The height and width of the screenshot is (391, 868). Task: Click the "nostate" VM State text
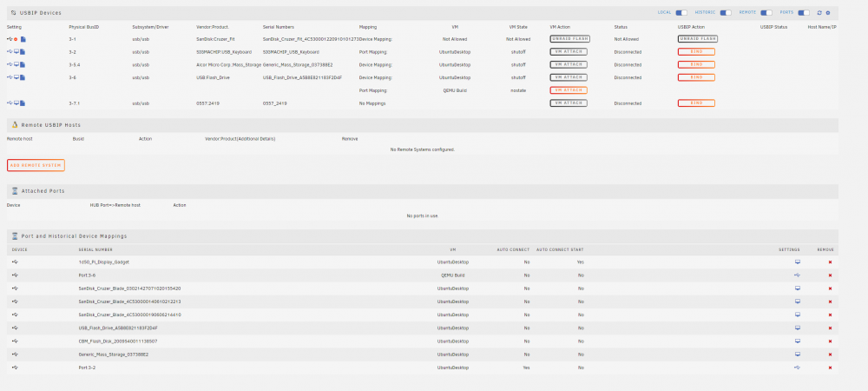pos(518,90)
